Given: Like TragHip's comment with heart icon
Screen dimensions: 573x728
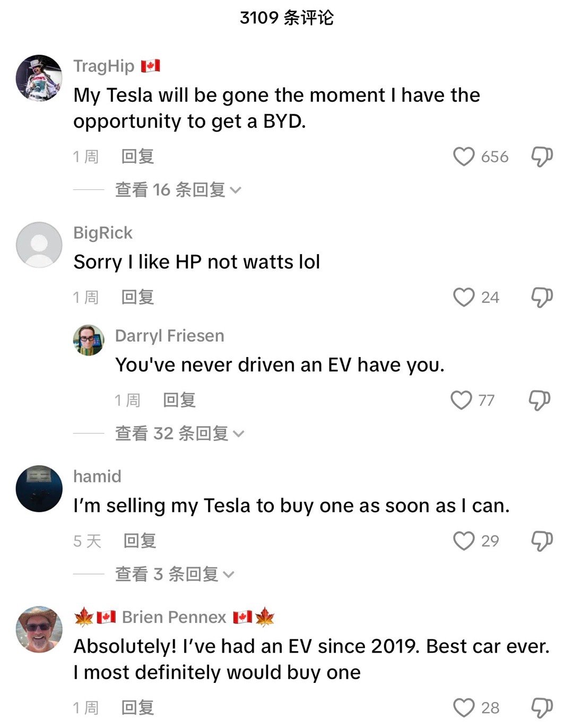Looking at the screenshot, I should pyautogui.click(x=464, y=157).
